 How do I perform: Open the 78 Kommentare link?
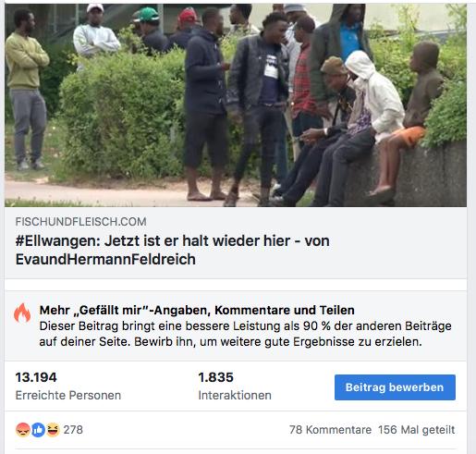[330, 430]
